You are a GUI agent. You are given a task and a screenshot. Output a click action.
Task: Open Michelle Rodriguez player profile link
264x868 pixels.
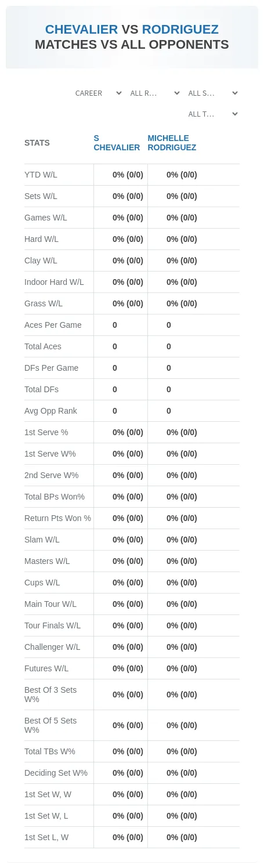[x=172, y=143]
